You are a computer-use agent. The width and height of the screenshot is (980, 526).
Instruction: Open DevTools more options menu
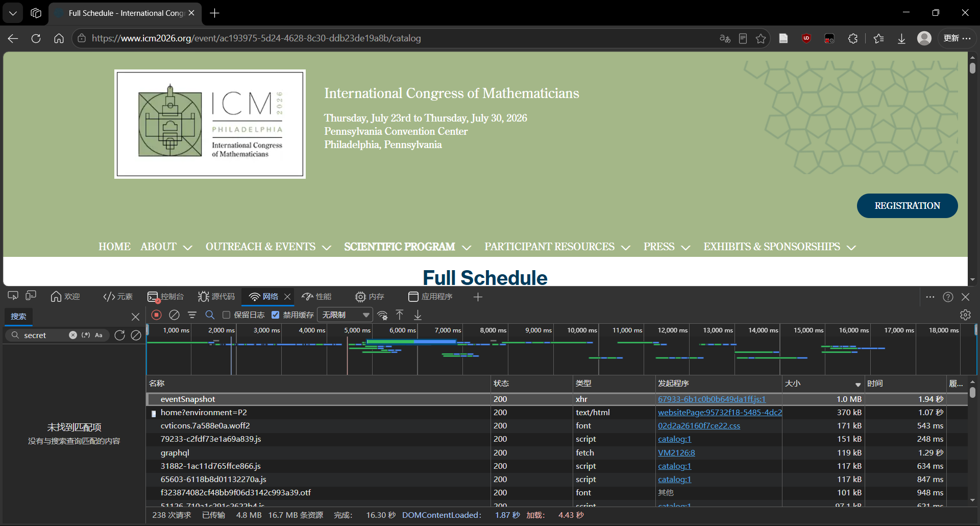930,297
